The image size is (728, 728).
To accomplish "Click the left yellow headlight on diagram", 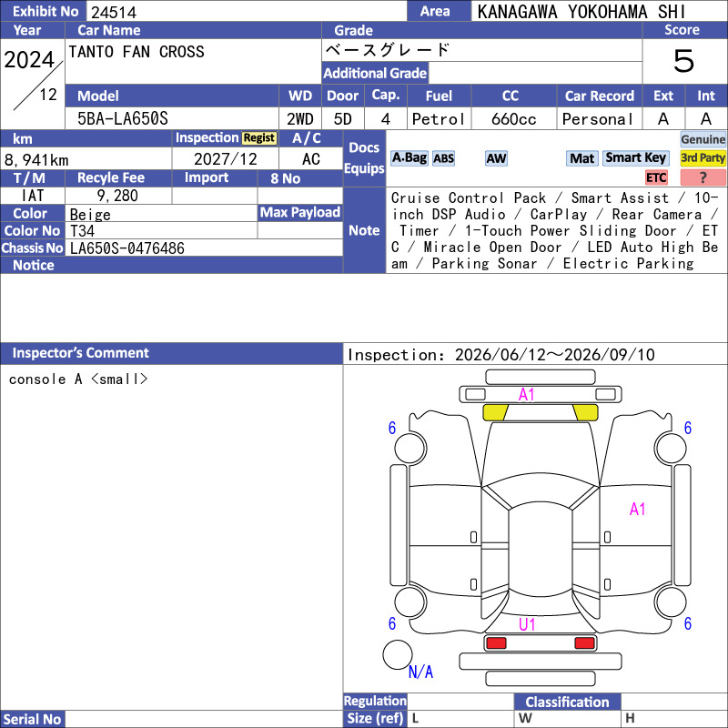I will coord(495,412).
